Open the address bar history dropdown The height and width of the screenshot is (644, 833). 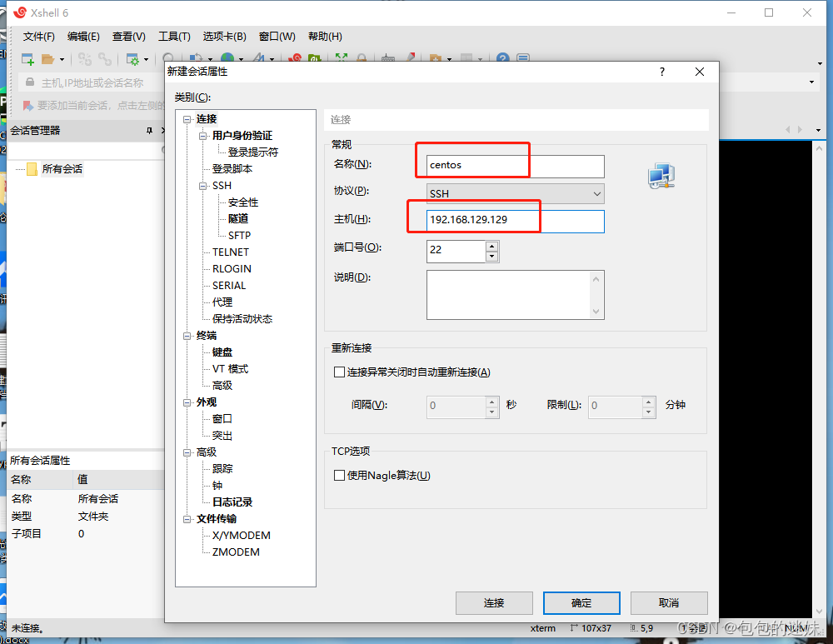tap(811, 82)
